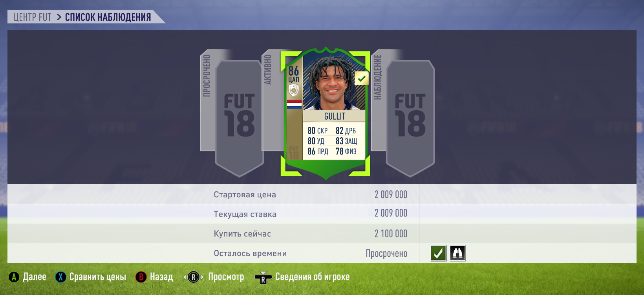Click the green A button icon
The height and width of the screenshot is (295, 644).
pyautogui.click(x=14, y=277)
